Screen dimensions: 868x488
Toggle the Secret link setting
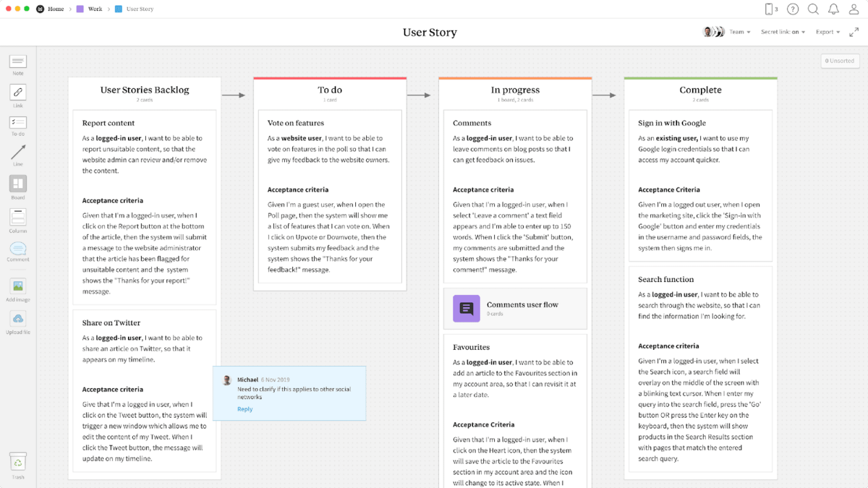pos(783,32)
